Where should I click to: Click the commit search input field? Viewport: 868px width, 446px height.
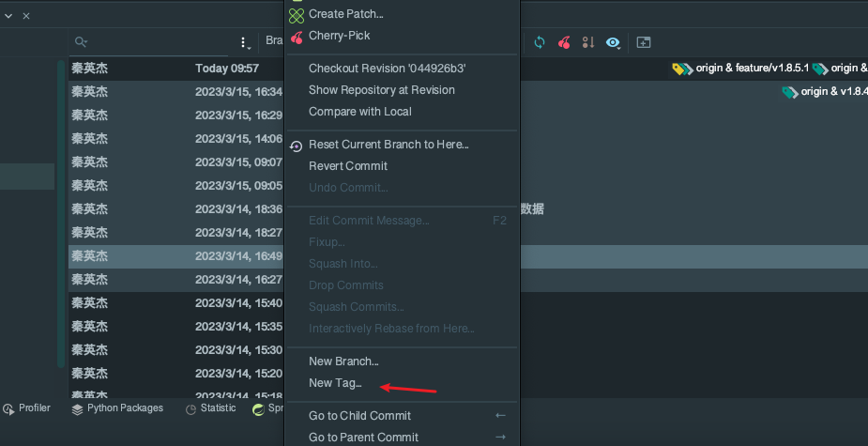point(160,42)
